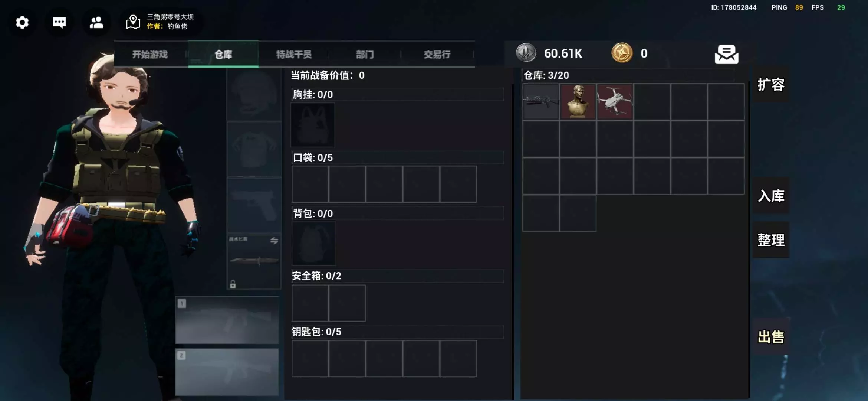868x401 pixels.
Task: Select the bronze bust item in warehouse
Action: tap(578, 102)
